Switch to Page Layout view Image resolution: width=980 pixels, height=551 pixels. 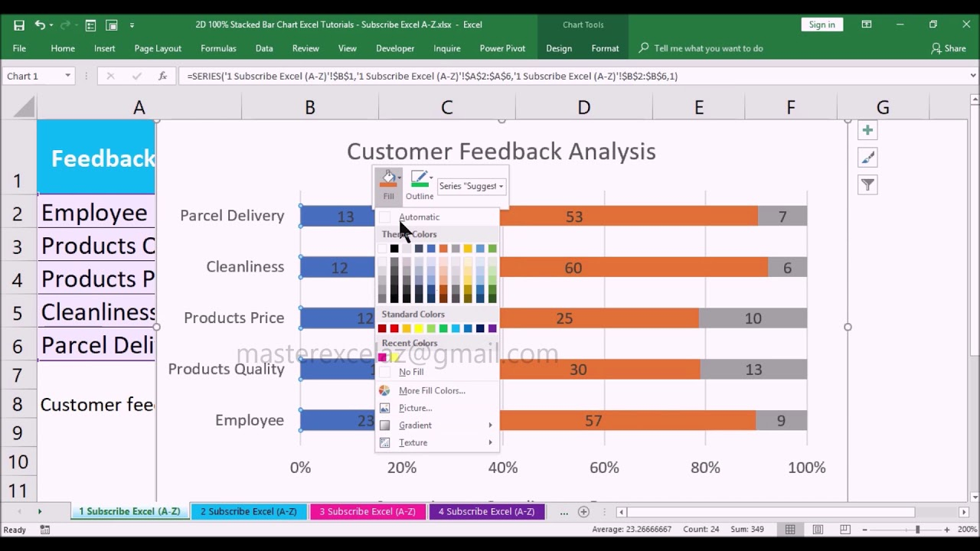tap(818, 530)
